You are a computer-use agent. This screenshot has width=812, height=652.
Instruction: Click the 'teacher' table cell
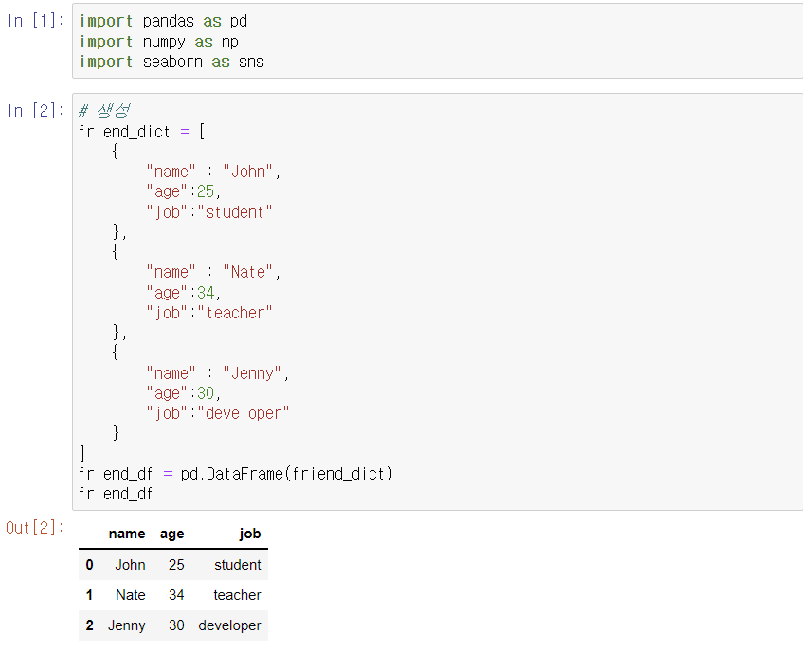(x=237, y=595)
